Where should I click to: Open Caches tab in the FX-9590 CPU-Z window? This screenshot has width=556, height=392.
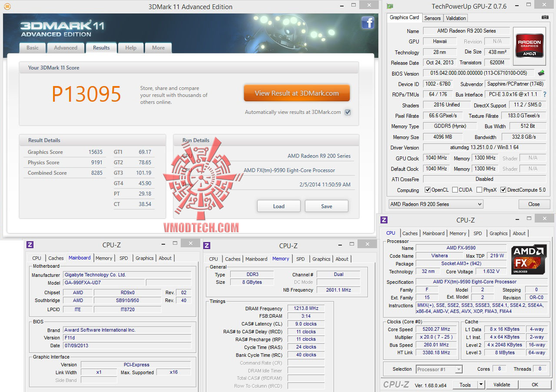pyautogui.click(x=410, y=233)
